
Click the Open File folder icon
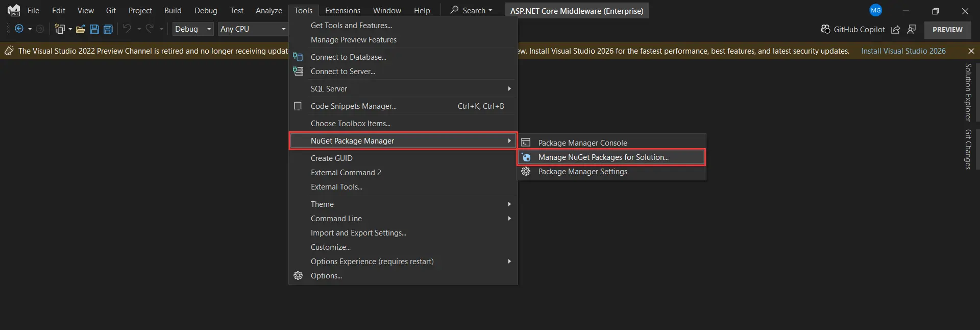click(x=81, y=29)
